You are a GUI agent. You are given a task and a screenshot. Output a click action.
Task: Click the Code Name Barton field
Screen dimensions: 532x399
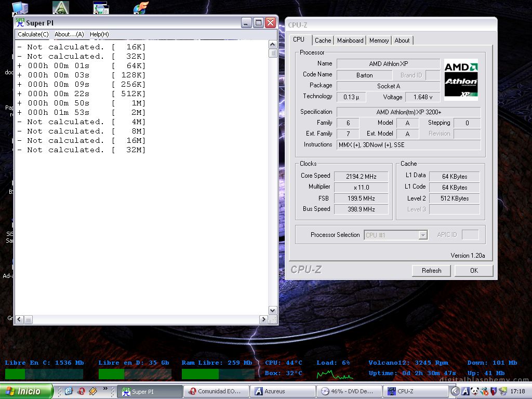364,75
